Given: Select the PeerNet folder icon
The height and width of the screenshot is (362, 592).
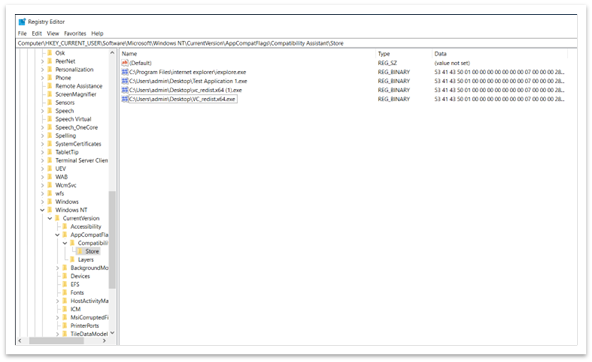Looking at the screenshot, I should coord(50,61).
